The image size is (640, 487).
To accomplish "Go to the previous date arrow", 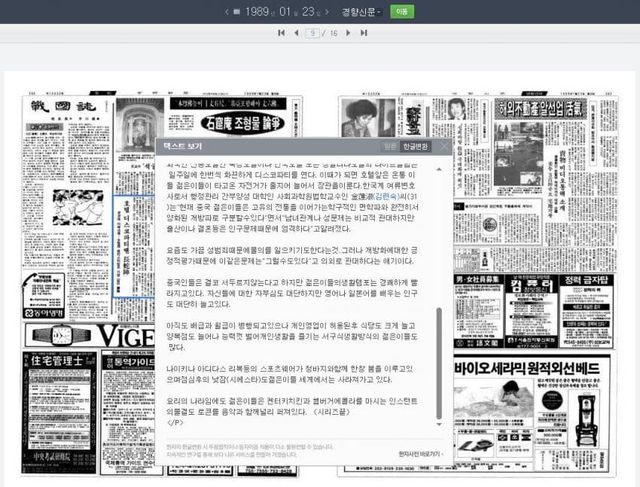I will (224, 12).
